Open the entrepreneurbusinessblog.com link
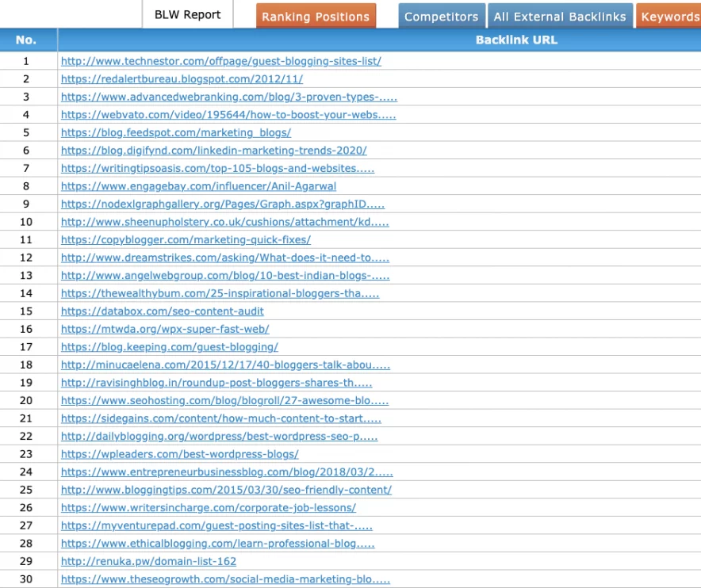Viewport: 701px width, 588px height. [227, 472]
